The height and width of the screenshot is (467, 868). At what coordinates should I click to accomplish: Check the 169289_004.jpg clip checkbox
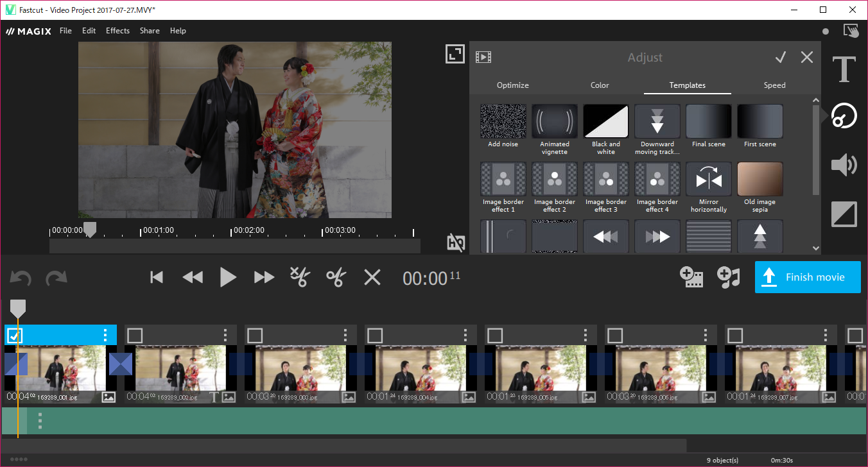coord(375,335)
